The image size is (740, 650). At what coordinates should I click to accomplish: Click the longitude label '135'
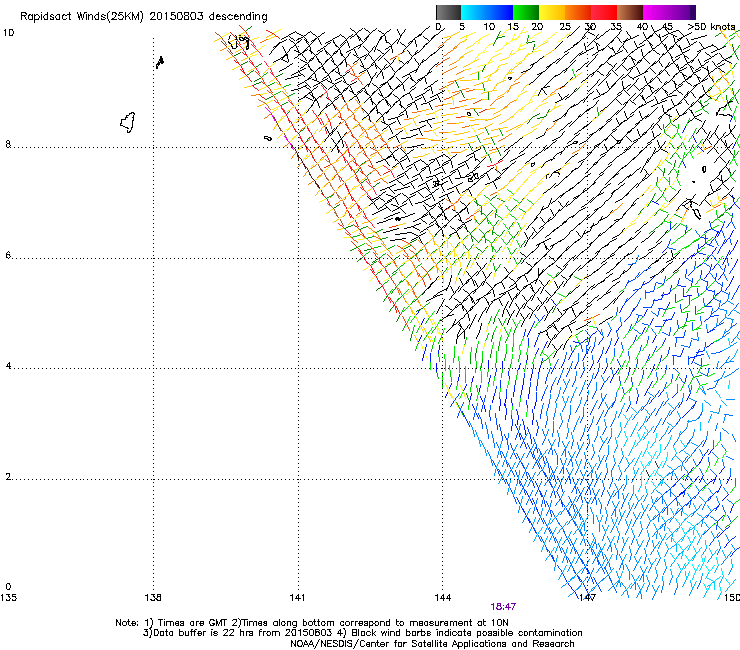click(x=8, y=598)
